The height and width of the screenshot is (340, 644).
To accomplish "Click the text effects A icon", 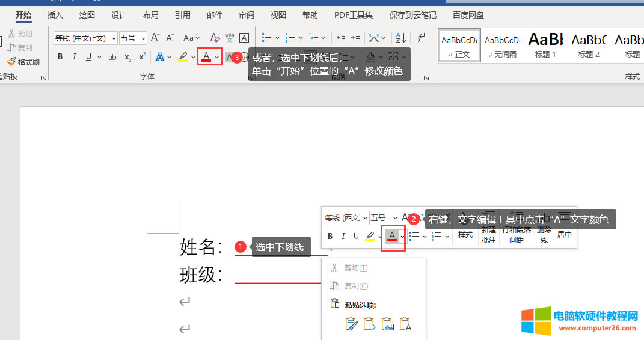I will [x=160, y=57].
